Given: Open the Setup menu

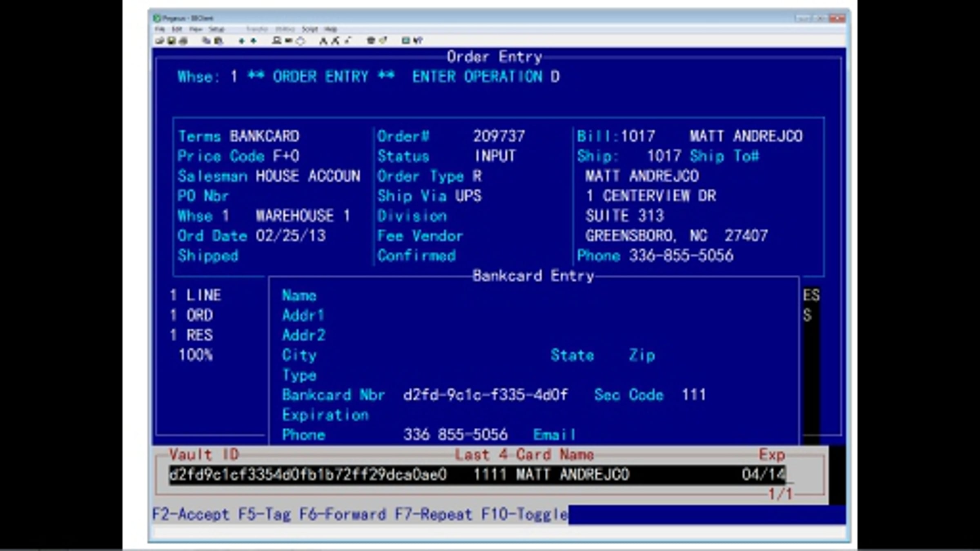Looking at the screenshot, I should click(x=216, y=29).
